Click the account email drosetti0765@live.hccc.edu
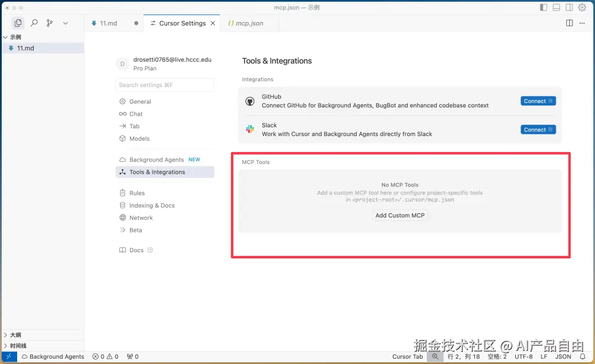 (172, 59)
